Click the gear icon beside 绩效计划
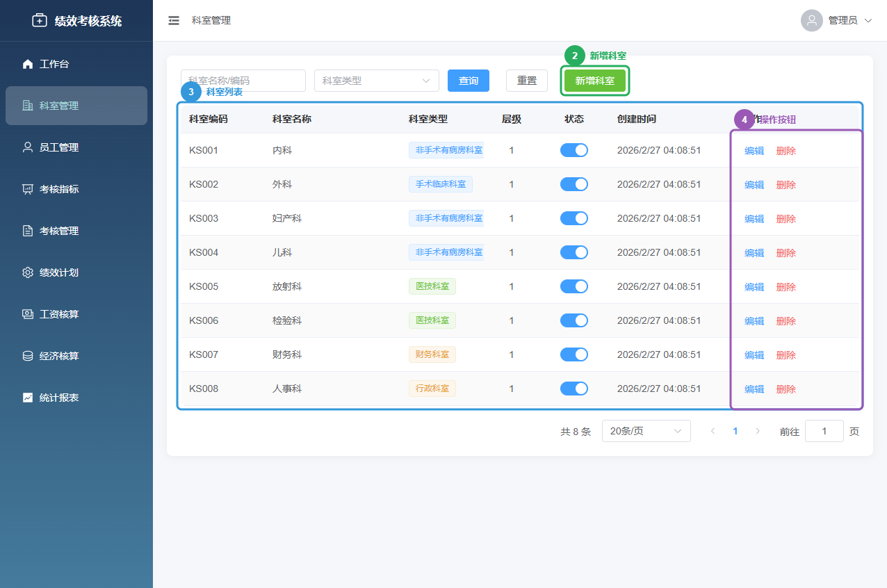The width and height of the screenshot is (887, 588). coord(28,272)
